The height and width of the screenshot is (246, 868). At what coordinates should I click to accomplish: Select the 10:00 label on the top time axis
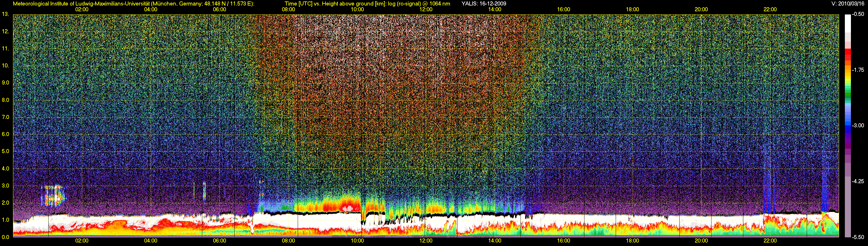pyautogui.click(x=357, y=10)
